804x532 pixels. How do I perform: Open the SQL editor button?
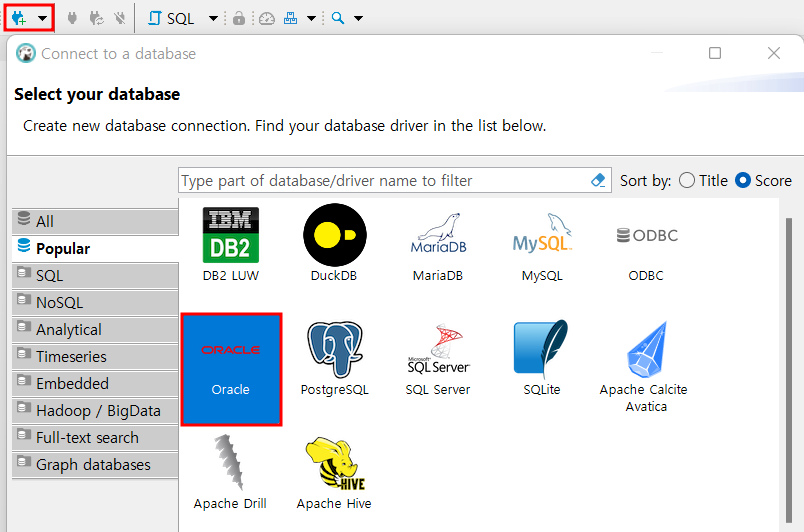click(171, 18)
